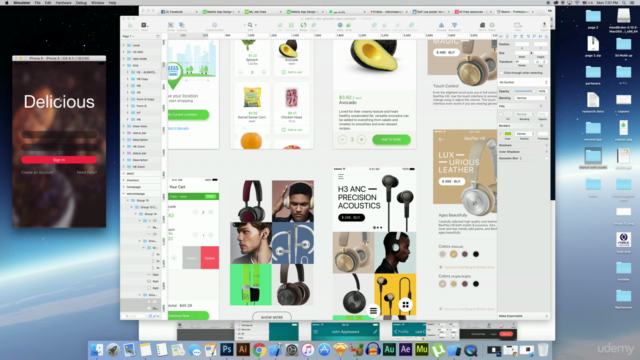This screenshot has height=360, width=640.
Task: Click the rotation input field
Action: click(522, 62)
